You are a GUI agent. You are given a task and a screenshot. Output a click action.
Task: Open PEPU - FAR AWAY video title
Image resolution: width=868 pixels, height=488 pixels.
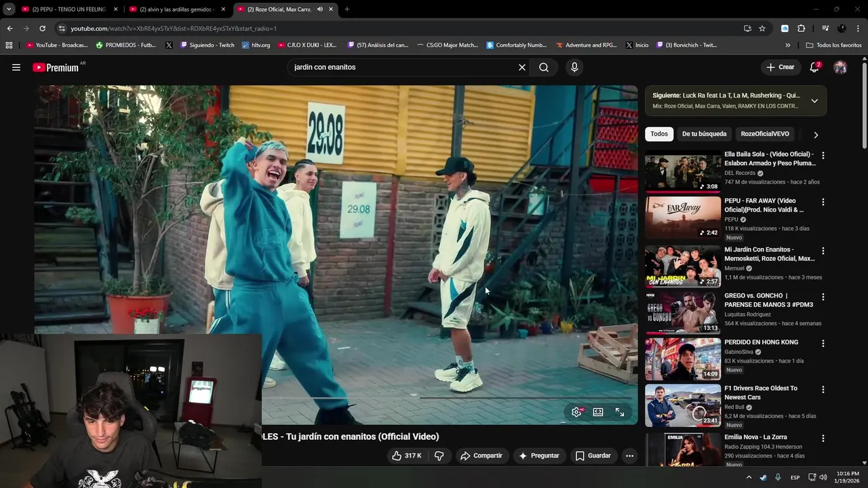tap(764, 205)
